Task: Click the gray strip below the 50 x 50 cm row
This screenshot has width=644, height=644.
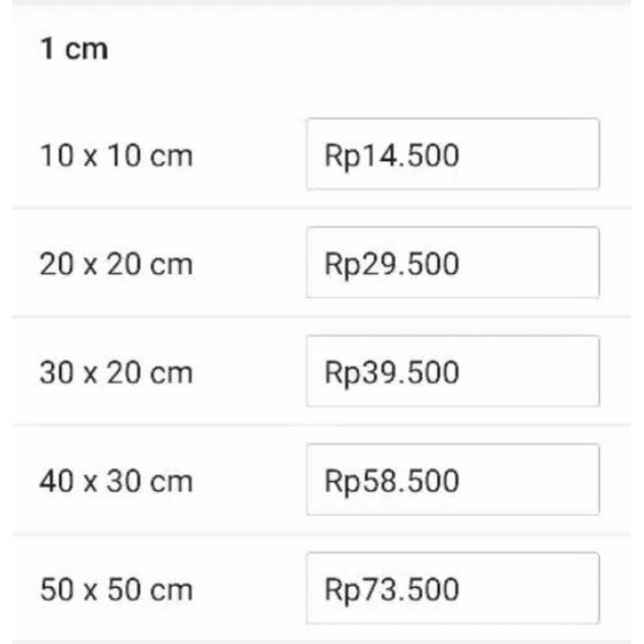Action: [x=322, y=641]
